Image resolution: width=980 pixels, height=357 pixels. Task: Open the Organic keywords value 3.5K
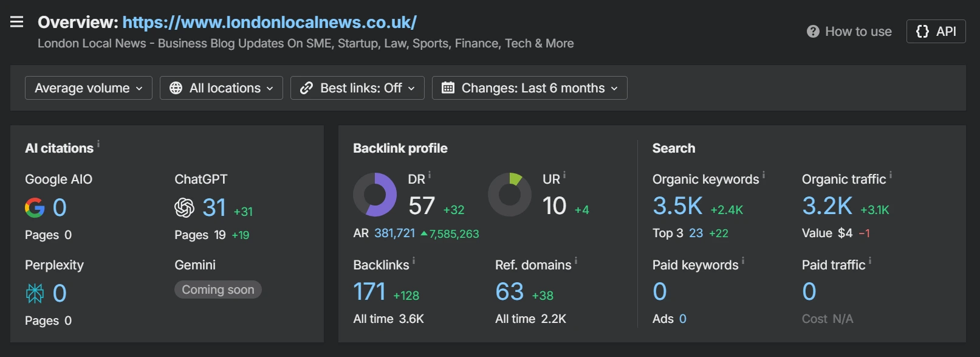point(678,206)
